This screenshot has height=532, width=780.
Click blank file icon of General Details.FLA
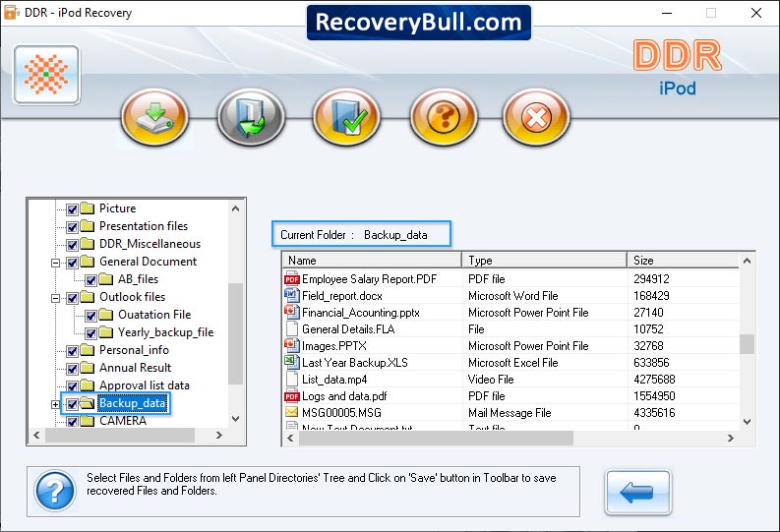[x=291, y=329]
